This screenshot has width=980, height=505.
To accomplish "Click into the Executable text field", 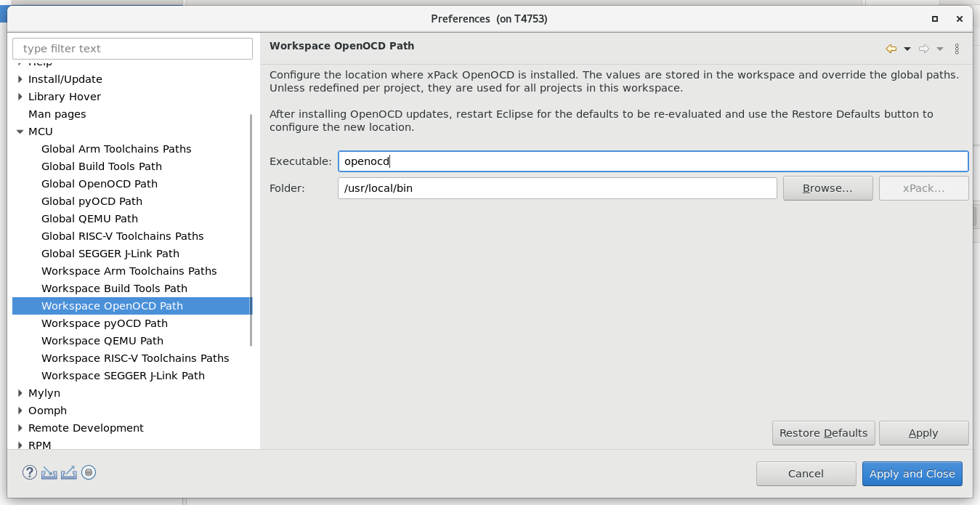I will coord(653,161).
